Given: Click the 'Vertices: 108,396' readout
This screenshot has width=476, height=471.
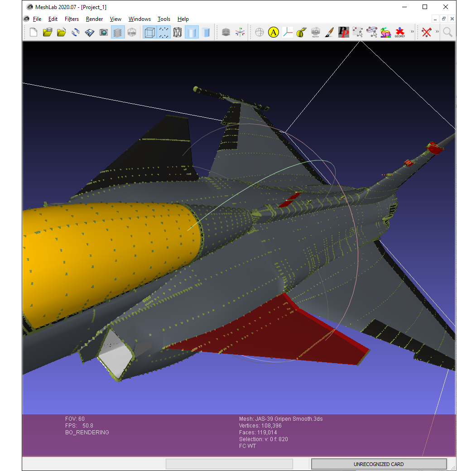Looking at the screenshot, I should coord(260,426).
